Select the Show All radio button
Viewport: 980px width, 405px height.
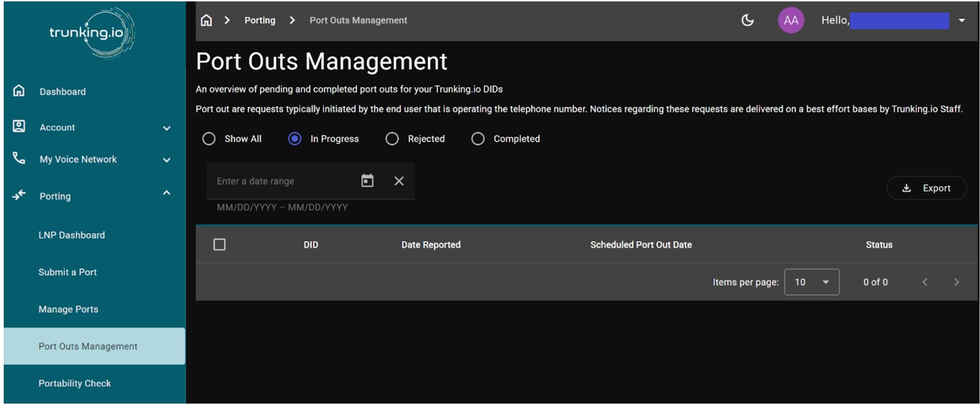click(209, 139)
